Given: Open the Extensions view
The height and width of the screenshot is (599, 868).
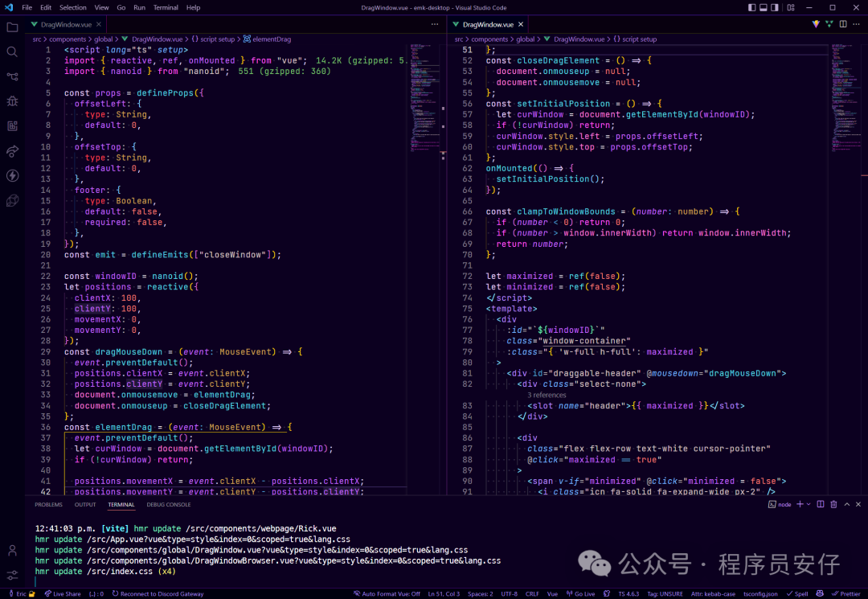Looking at the screenshot, I should pos(12,126).
